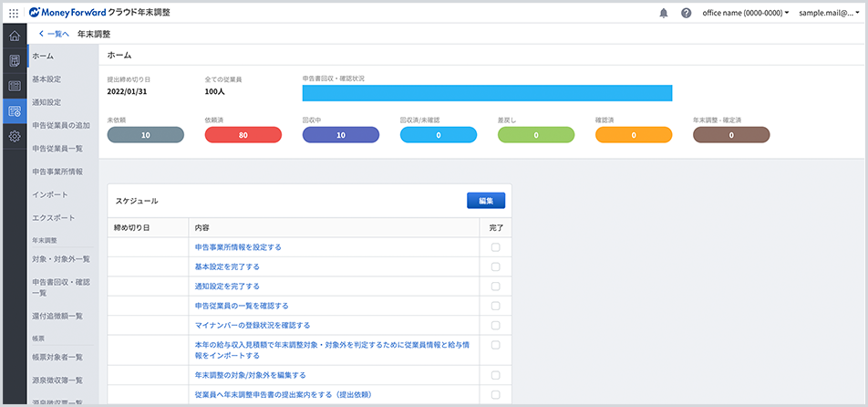This screenshot has height=407, width=868.
Task: Open the app launcher grid icon
Action: (14, 13)
